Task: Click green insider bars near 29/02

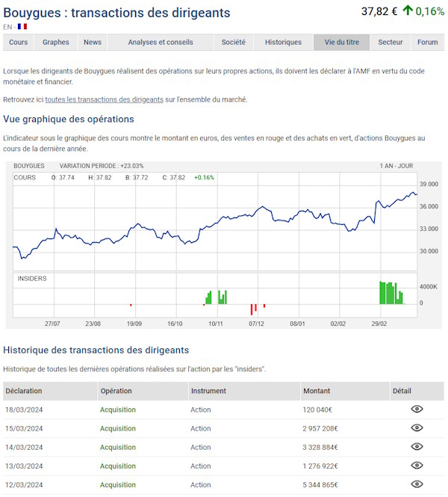Action: pos(391,293)
